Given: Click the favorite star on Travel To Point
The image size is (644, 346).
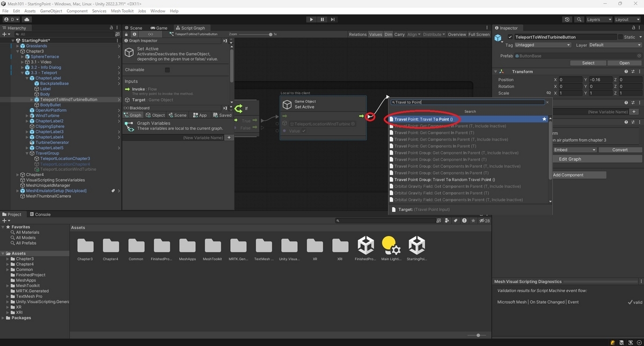Looking at the screenshot, I should click(544, 119).
